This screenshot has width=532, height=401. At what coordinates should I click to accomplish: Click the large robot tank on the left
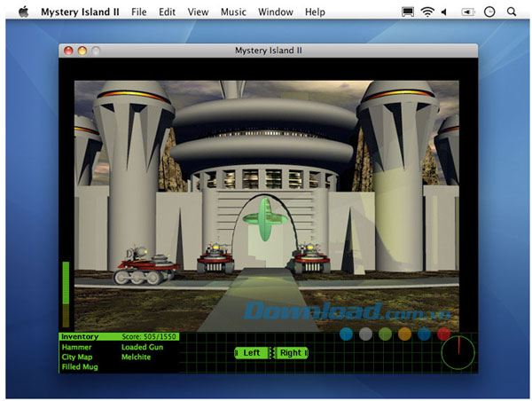(x=147, y=265)
